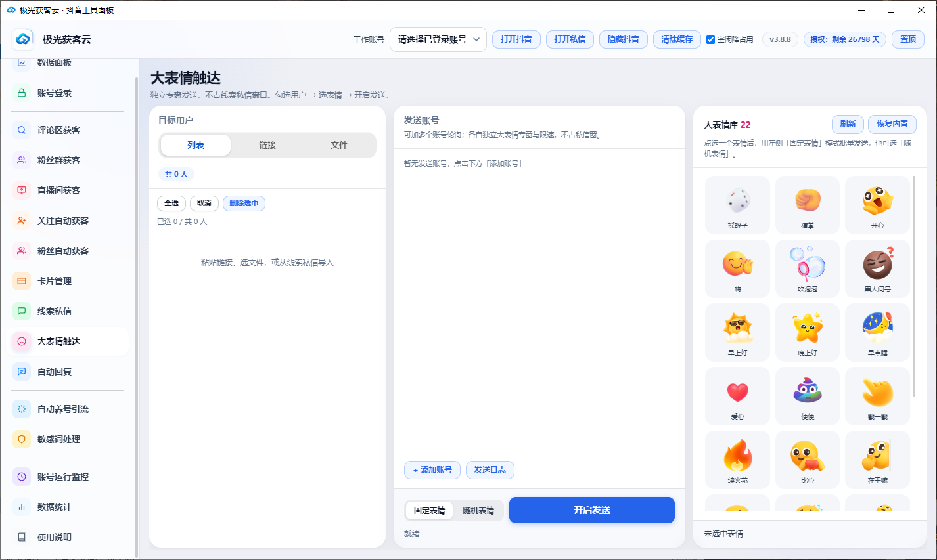937x560 pixels.
Task: Click the 清除缓存 button
Action: pos(677,39)
